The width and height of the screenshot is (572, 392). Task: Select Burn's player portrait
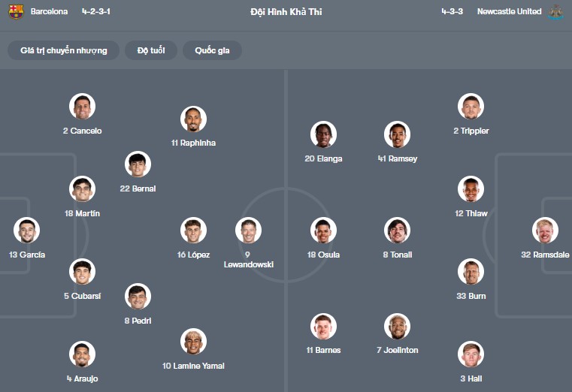tap(471, 272)
